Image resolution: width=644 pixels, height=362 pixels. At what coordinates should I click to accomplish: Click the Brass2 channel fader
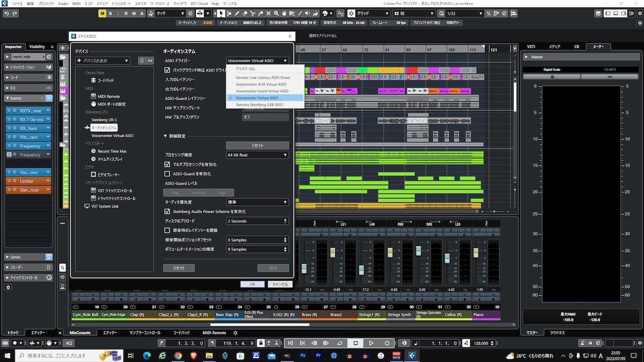[333, 252]
